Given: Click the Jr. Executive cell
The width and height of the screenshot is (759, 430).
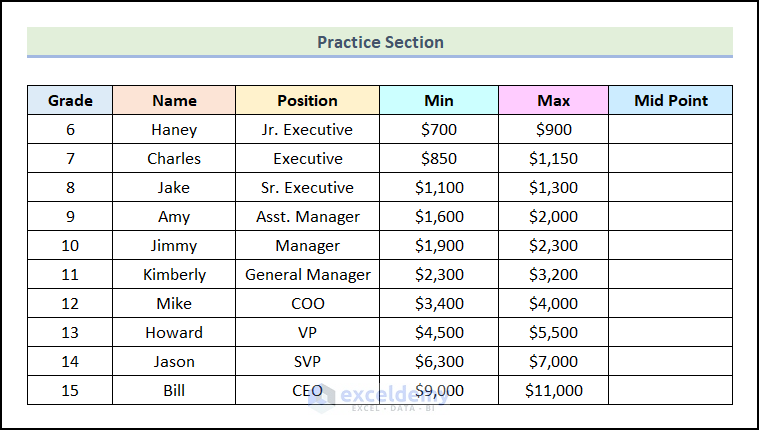Looking at the screenshot, I should click(307, 129).
